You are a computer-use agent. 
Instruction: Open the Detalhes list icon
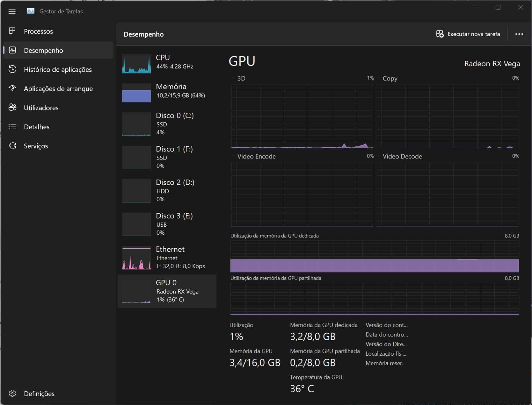point(12,126)
